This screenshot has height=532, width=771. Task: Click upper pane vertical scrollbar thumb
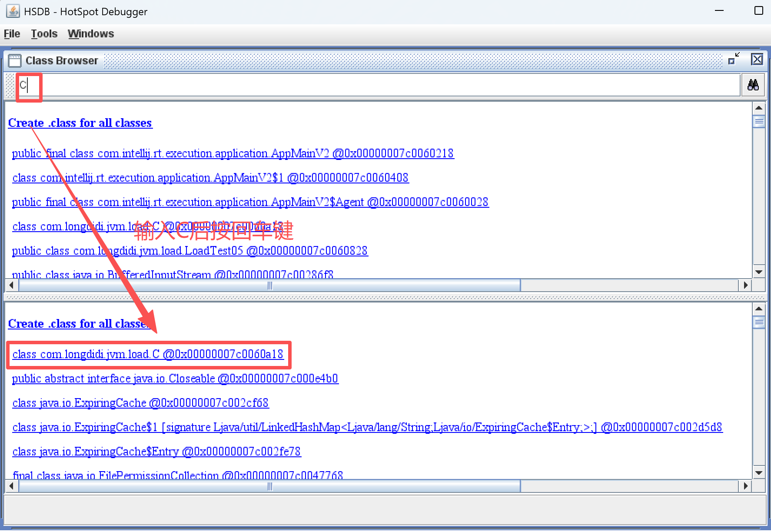(x=759, y=121)
